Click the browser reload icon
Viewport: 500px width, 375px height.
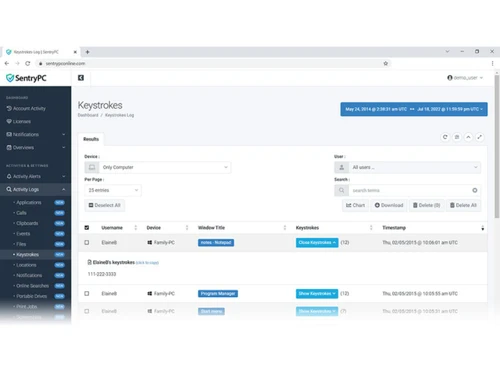tap(28, 63)
